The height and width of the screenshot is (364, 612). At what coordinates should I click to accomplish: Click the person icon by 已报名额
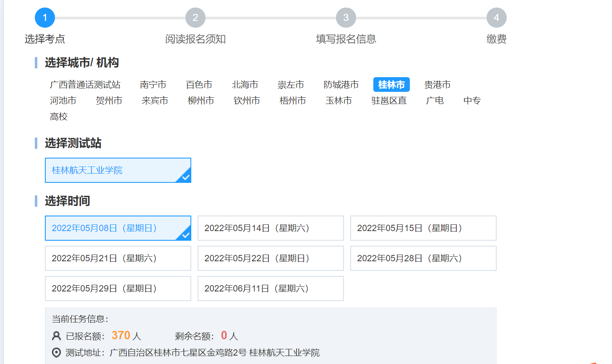pyautogui.click(x=56, y=336)
